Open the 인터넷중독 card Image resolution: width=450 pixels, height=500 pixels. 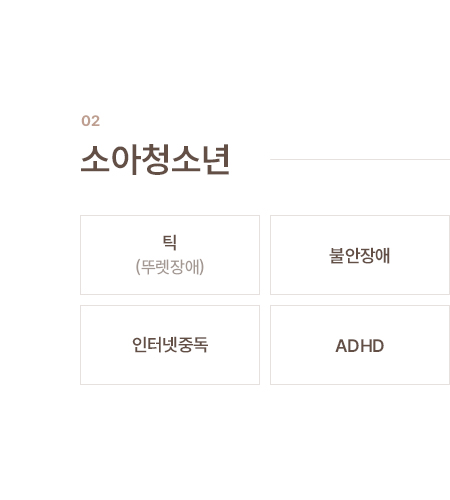pos(170,345)
